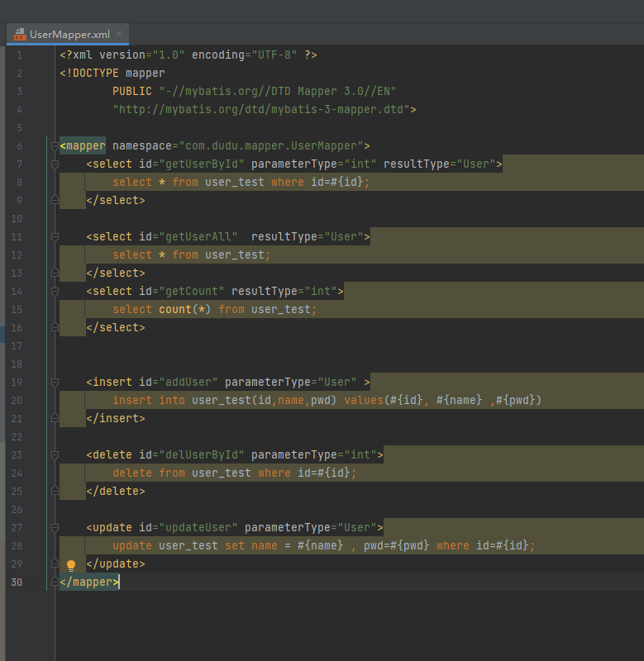The width and height of the screenshot is (644, 661).
Task: Click the "getUserAll" id value
Action: pyautogui.click(x=198, y=237)
